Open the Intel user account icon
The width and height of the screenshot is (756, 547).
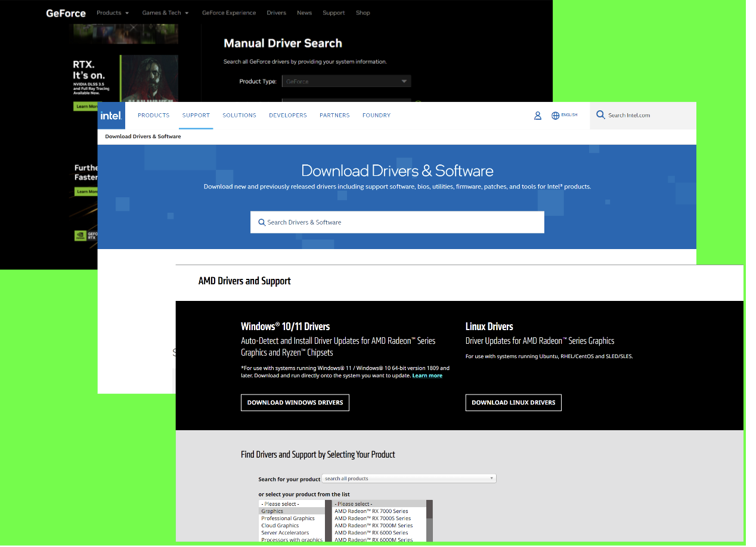tap(537, 116)
